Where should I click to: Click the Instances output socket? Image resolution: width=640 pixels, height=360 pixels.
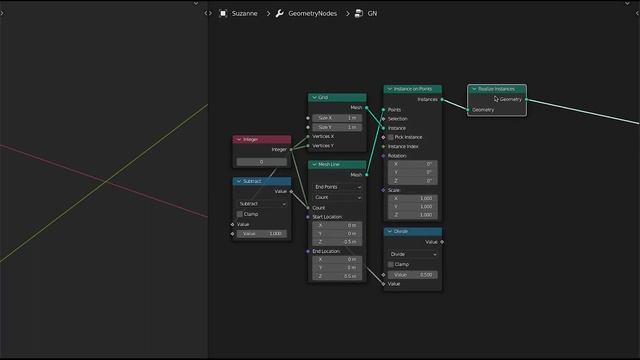point(442,100)
